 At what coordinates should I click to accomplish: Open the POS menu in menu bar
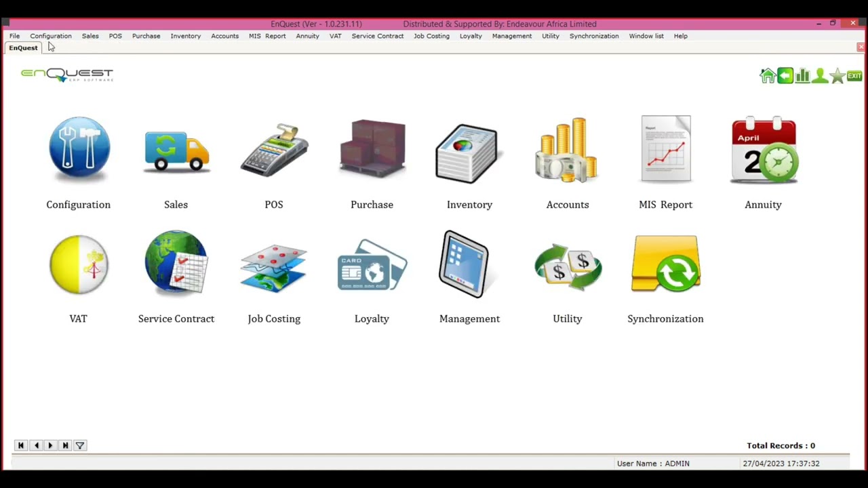click(x=115, y=36)
